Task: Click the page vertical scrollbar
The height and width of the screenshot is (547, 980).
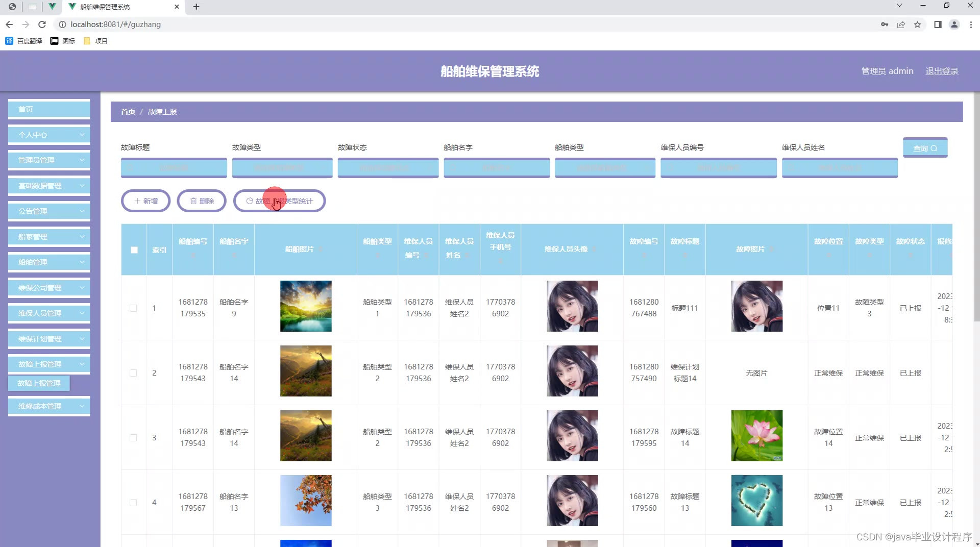Action: point(976,207)
